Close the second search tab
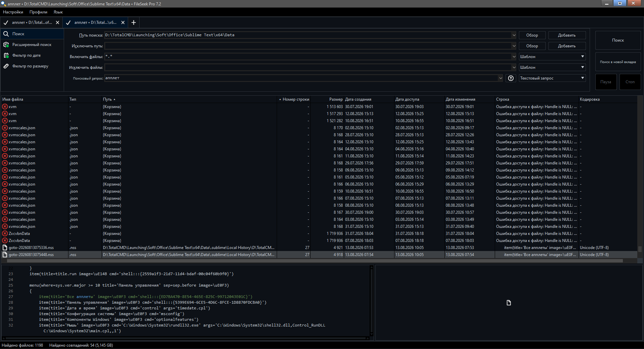Screen dimensions: 644x349 pos(123,22)
